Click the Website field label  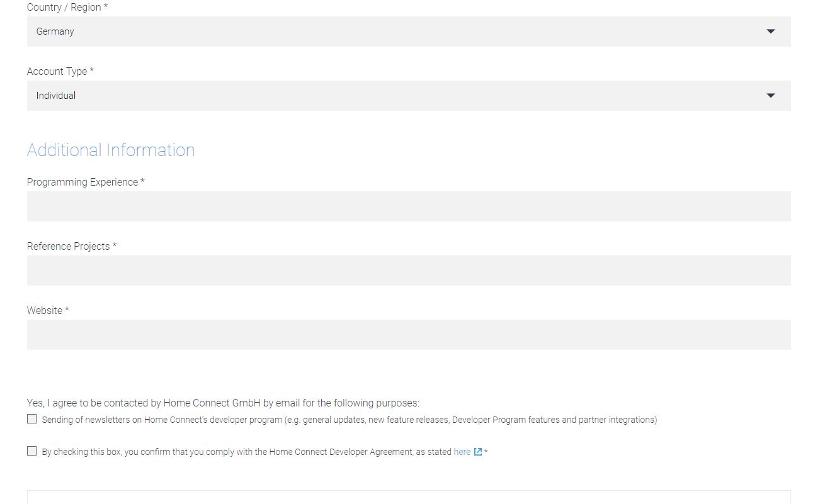pos(48,311)
